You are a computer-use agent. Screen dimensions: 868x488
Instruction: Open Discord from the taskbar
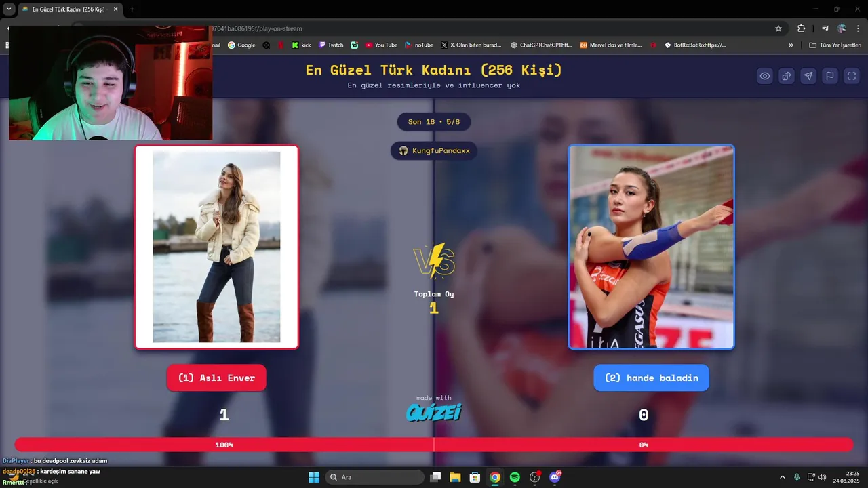coord(555,477)
